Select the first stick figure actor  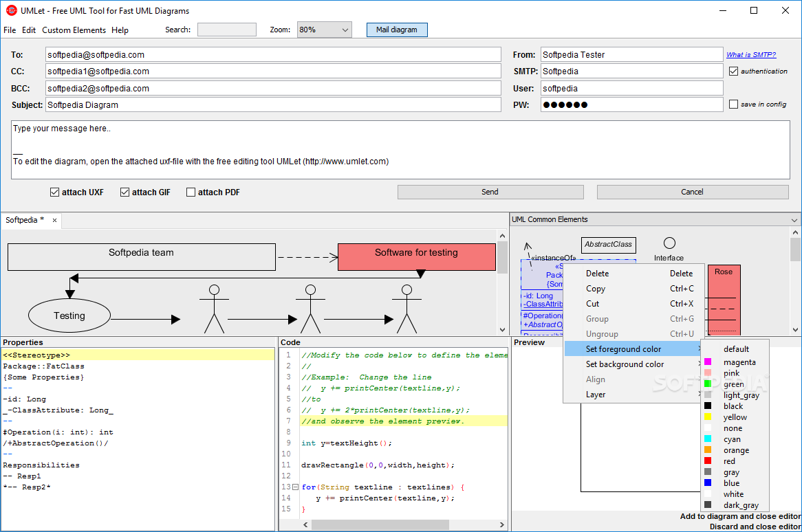(x=214, y=308)
